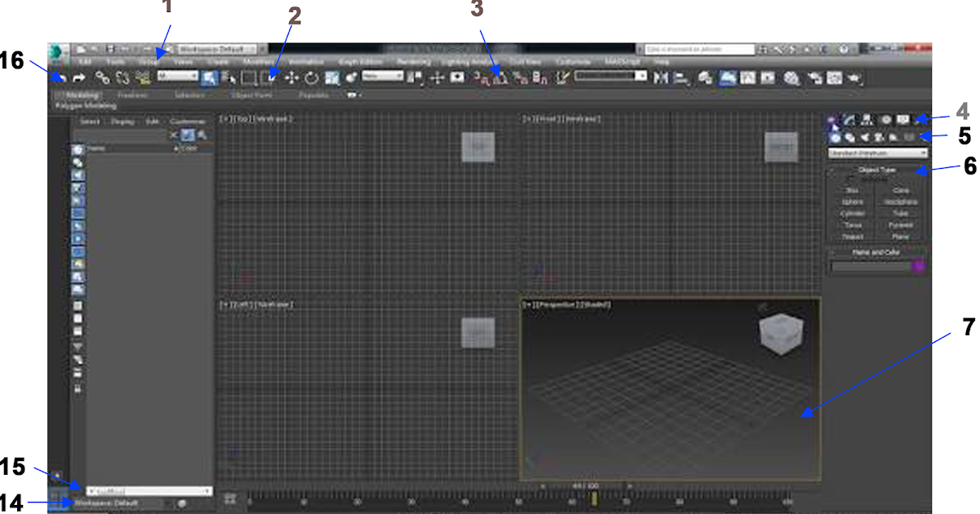Click the Mirror tool icon
Screen dimensions: 980x514
(x=661, y=78)
